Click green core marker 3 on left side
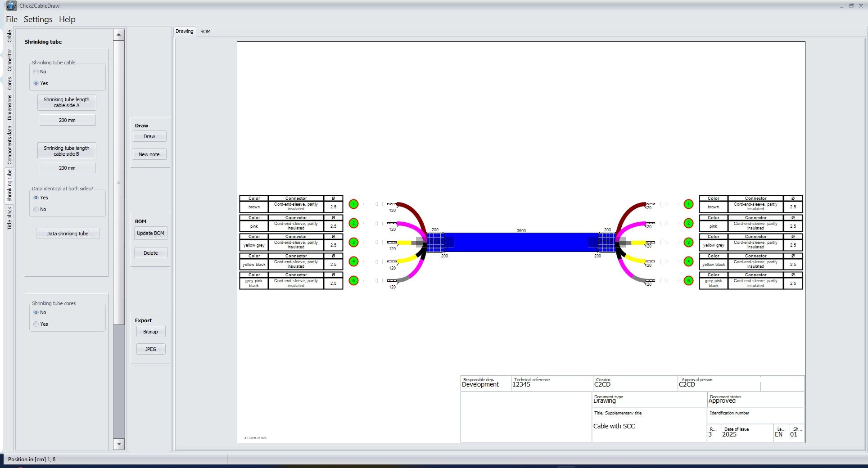This screenshot has width=868, height=468. point(353,243)
